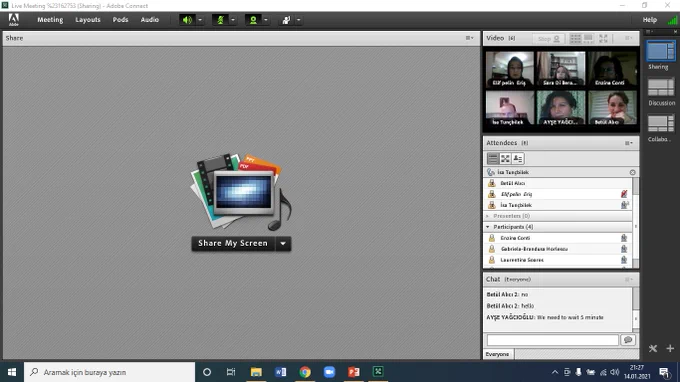Toggle the green microphone button

pyautogui.click(x=220, y=20)
